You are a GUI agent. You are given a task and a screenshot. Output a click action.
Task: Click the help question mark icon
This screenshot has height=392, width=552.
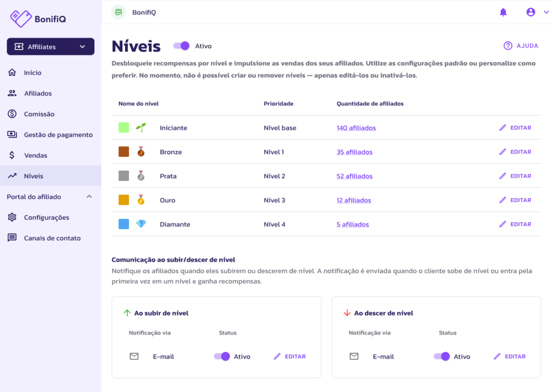(x=508, y=46)
